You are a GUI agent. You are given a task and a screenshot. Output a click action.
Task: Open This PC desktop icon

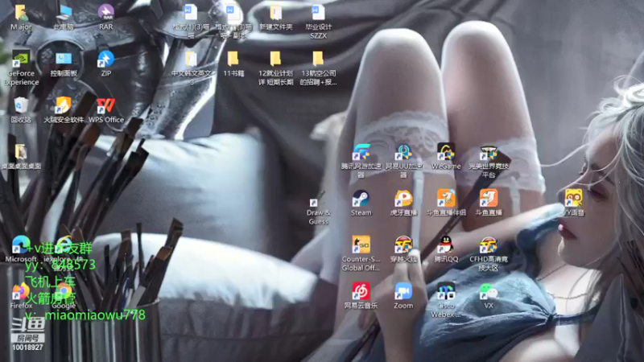click(x=64, y=17)
